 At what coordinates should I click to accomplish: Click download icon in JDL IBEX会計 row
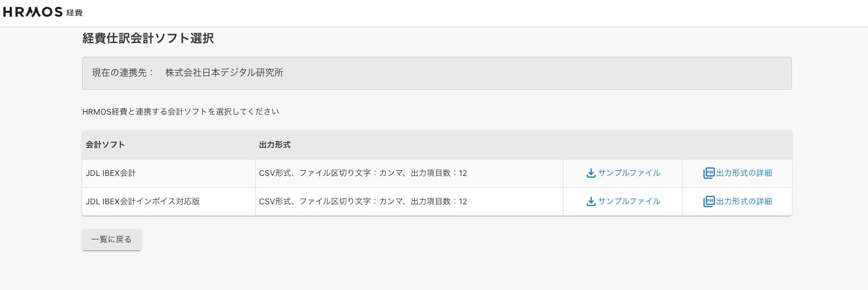(591, 173)
